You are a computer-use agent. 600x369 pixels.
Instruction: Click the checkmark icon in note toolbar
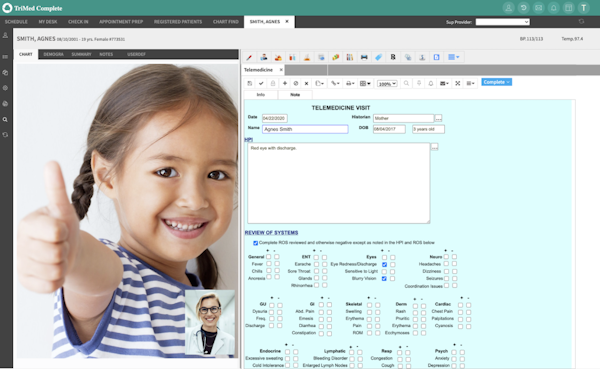click(261, 83)
